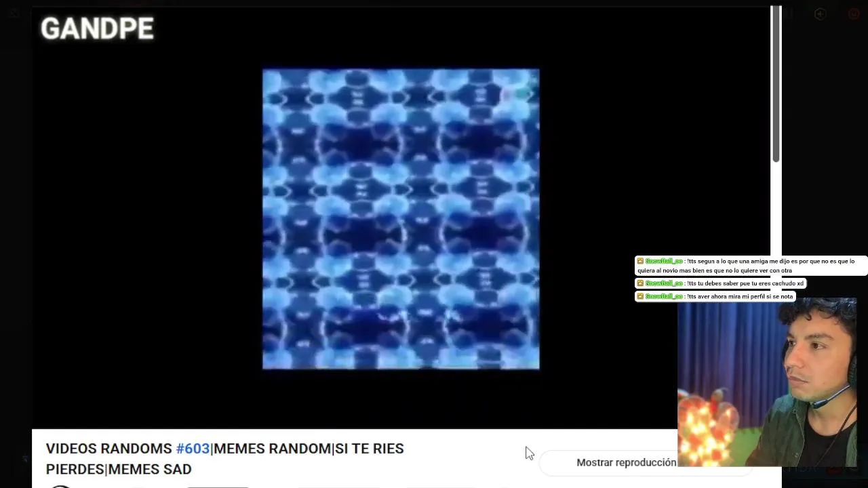Click the badge icon before the first chat message
The height and width of the screenshot is (488, 868).
[640, 261]
